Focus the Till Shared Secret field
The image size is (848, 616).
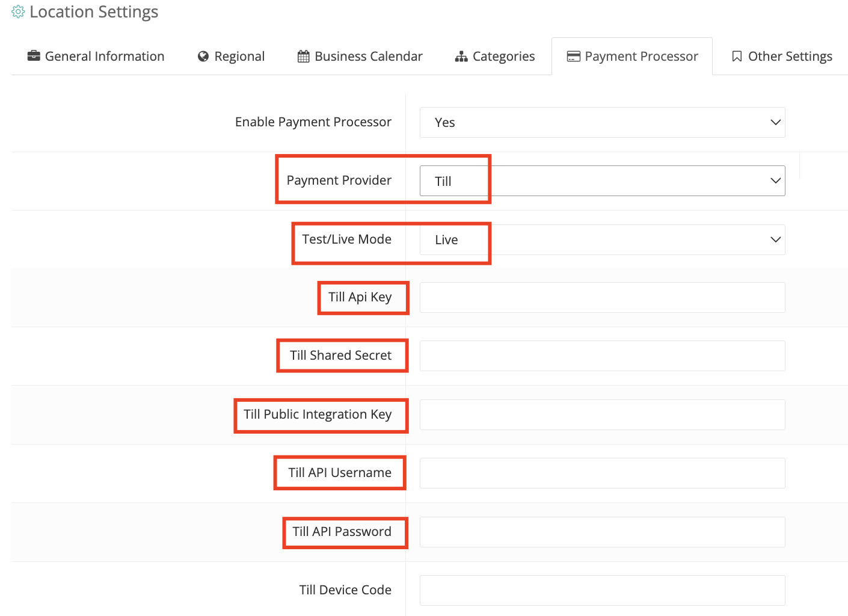click(602, 356)
